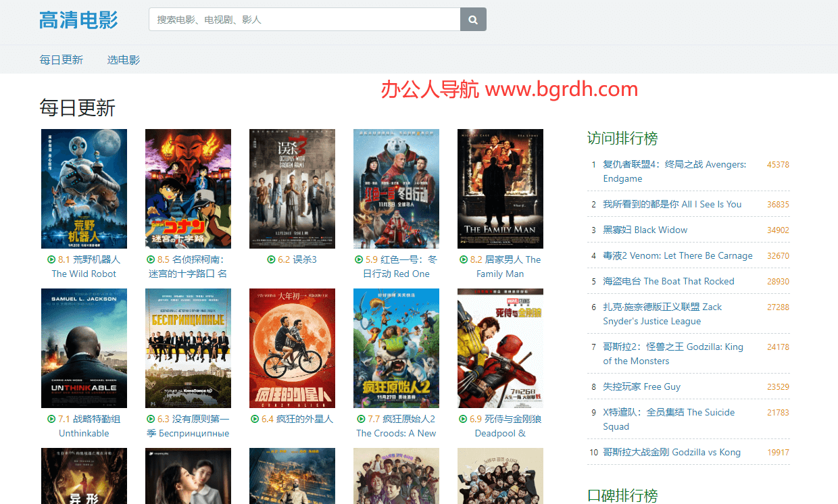Screen dimensions: 838x504
Task: Open 黑寡妇 Black Widow ranking link
Action: click(645, 230)
